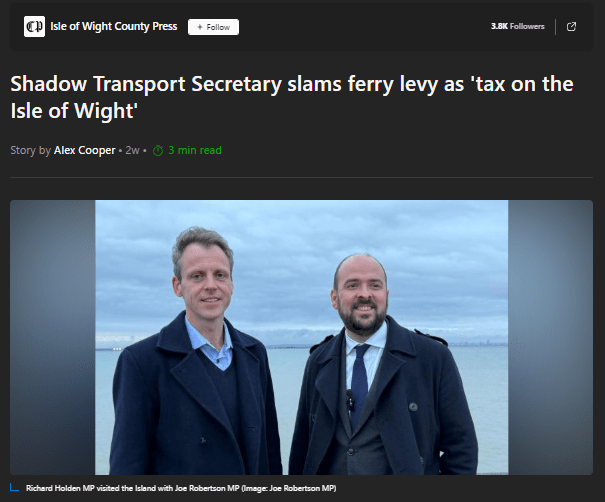Screen dimensions: 605x502
Task: Click the blue caption corner icon
Action: click(14, 488)
